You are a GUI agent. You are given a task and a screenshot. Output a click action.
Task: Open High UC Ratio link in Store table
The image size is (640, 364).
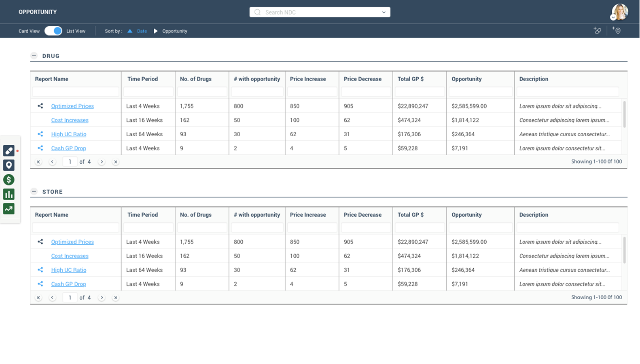pos(68,270)
